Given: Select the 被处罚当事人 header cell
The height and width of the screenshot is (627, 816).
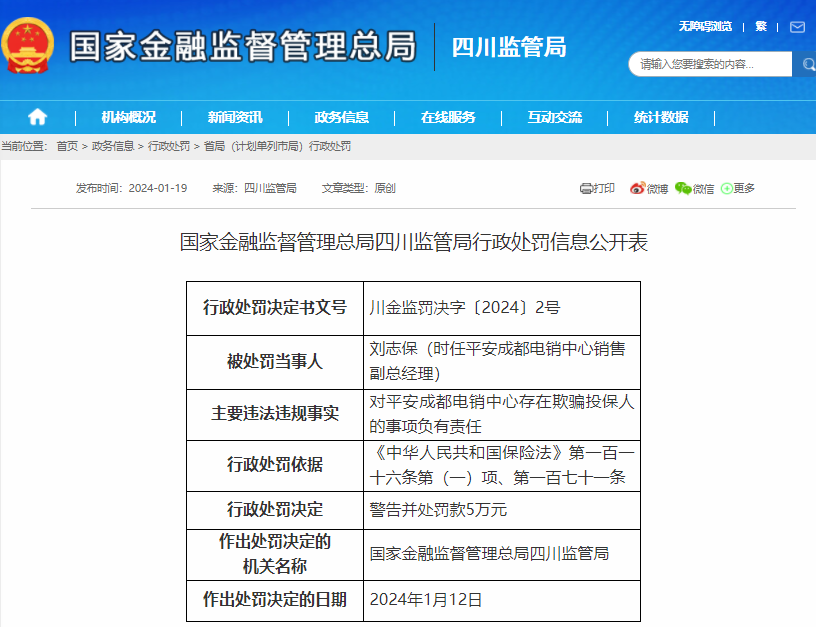Looking at the screenshot, I should 275,362.
